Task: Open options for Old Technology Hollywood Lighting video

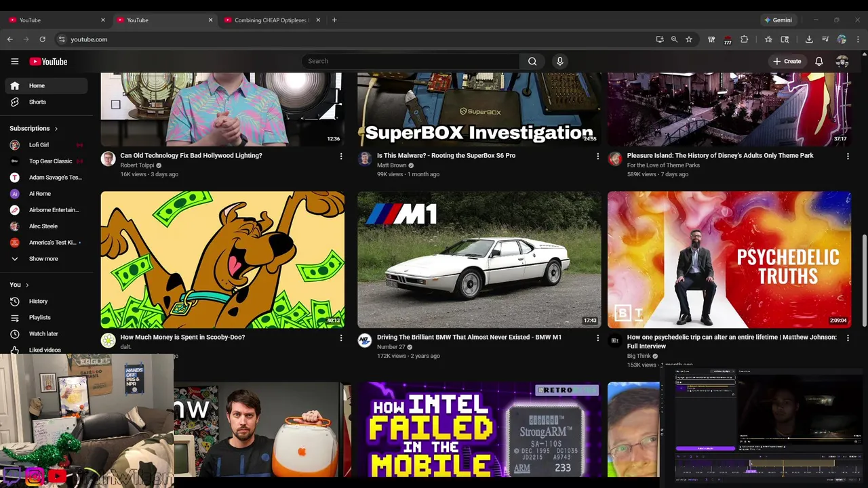Action: (x=341, y=156)
